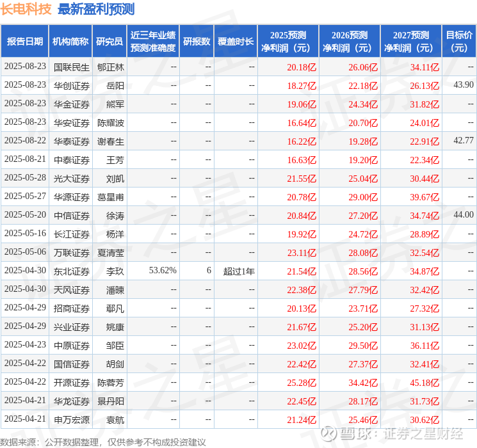Select the 开源证券 institution cell
Viewport: 477px width, 448px height.
pos(72,383)
